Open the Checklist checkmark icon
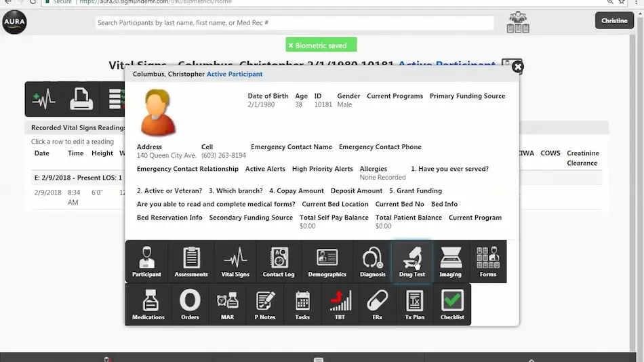This screenshot has height=362, width=644. click(x=452, y=304)
